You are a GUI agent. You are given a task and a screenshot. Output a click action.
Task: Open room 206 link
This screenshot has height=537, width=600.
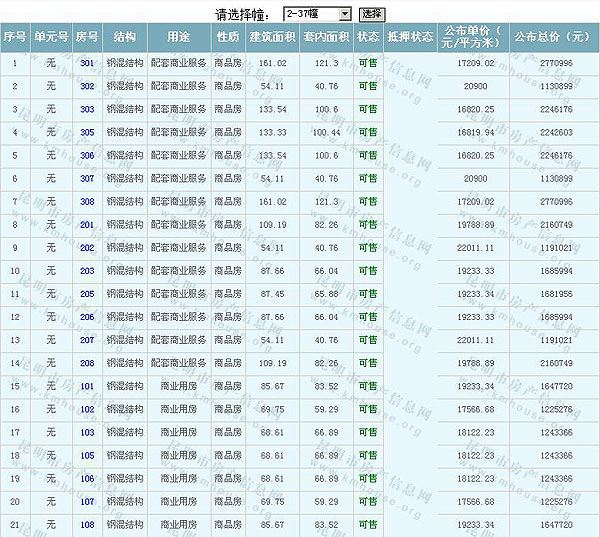pos(87,317)
